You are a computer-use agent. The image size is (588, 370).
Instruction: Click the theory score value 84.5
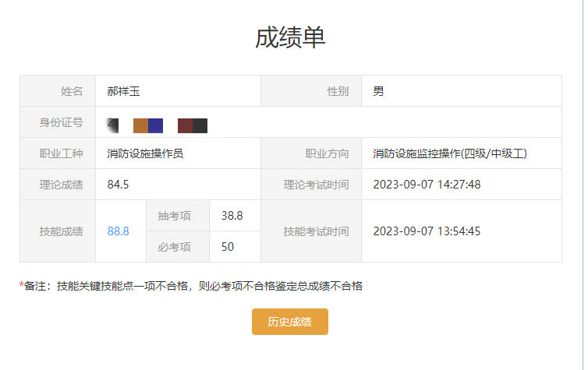119,185
